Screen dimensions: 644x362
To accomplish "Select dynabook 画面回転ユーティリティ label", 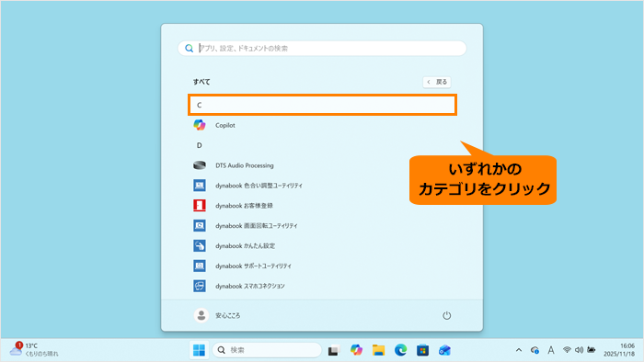I will (x=257, y=226).
